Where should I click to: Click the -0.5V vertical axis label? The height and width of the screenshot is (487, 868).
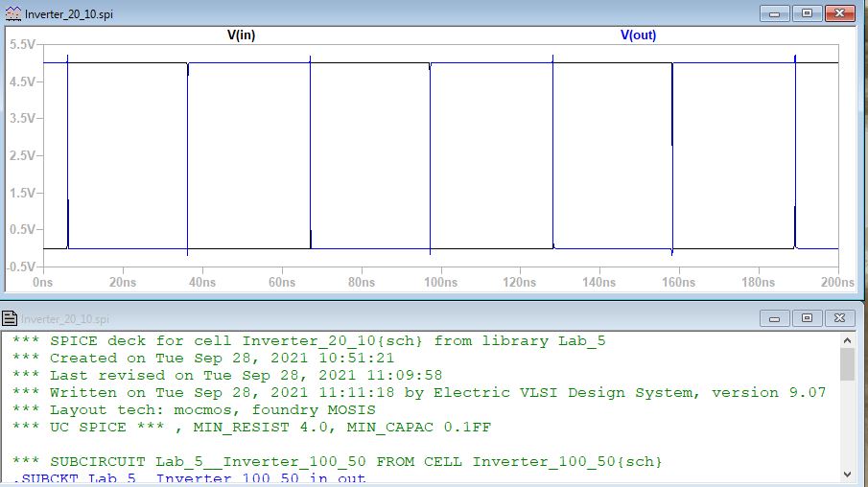coord(21,267)
